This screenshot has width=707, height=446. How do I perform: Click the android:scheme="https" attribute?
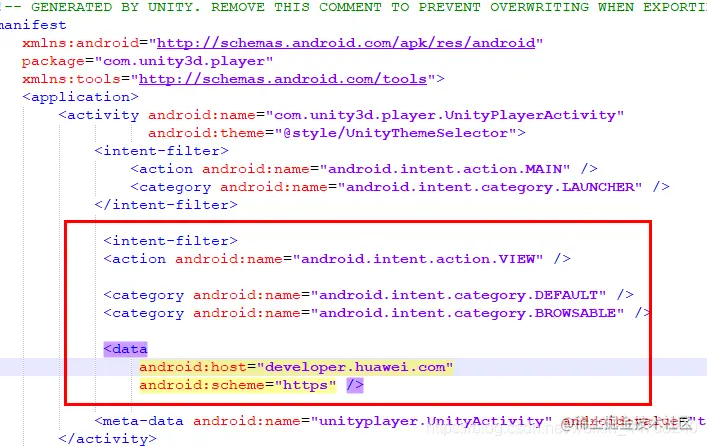[238, 385]
